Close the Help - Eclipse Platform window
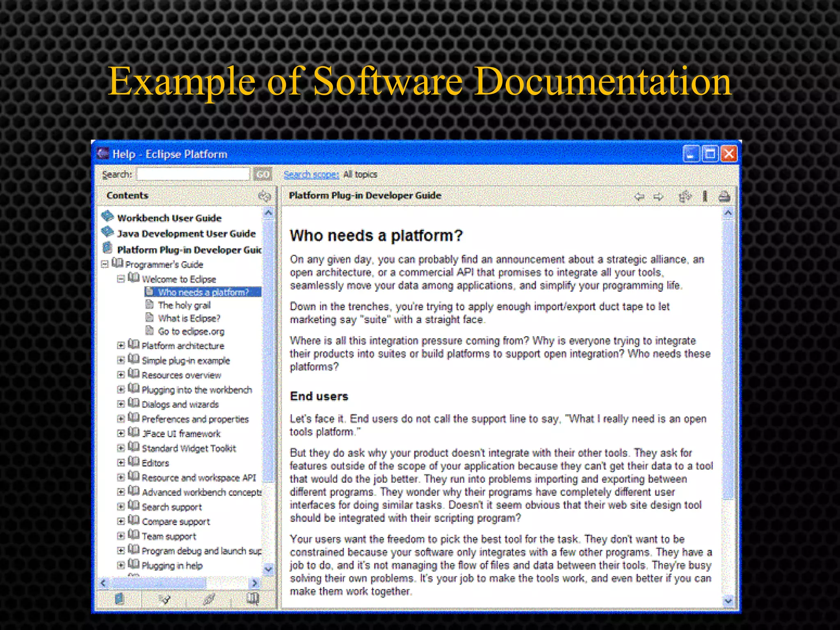The width and height of the screenshot is (840, 630). click(x=729, y=154)
